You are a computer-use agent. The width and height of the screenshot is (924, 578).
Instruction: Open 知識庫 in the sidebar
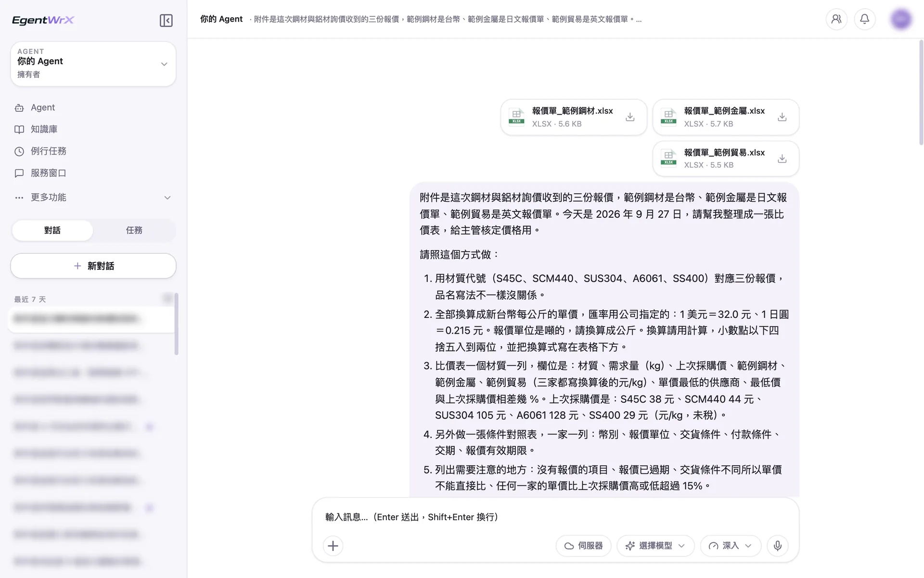[x=93, y=129]
